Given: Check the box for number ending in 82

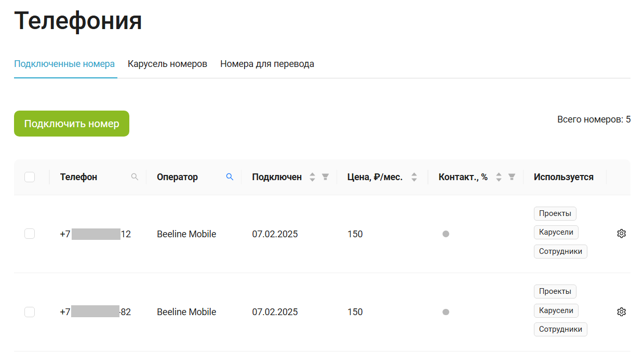Looking at the screenshot, I should (x=30, y=312).
